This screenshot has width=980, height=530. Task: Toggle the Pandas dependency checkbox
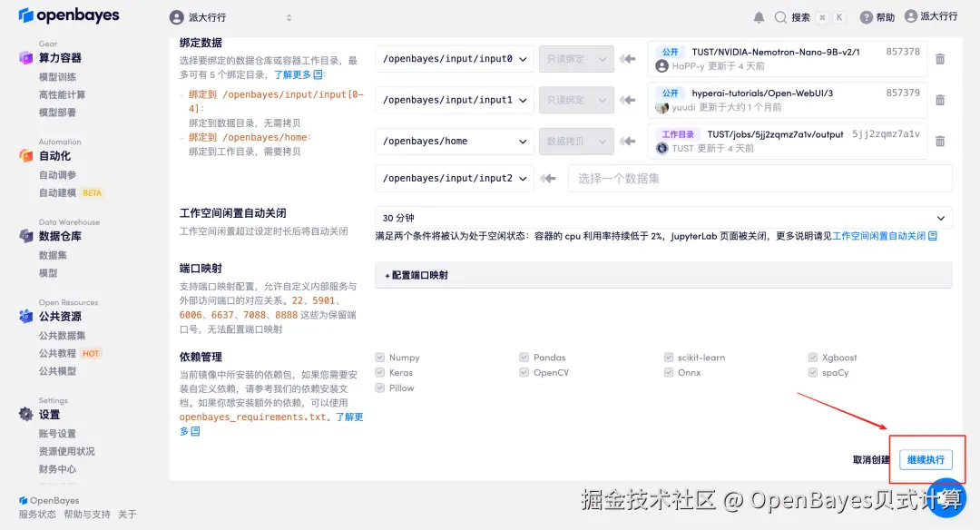[x=524, y=358]
